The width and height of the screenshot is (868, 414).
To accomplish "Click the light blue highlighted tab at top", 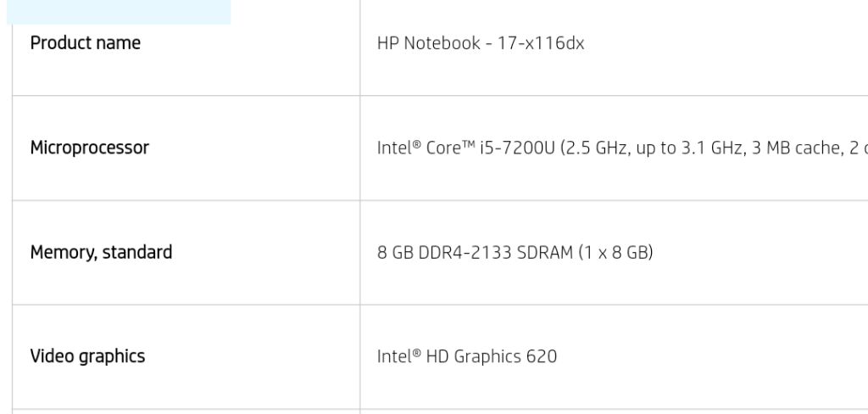I will (120, 12).
